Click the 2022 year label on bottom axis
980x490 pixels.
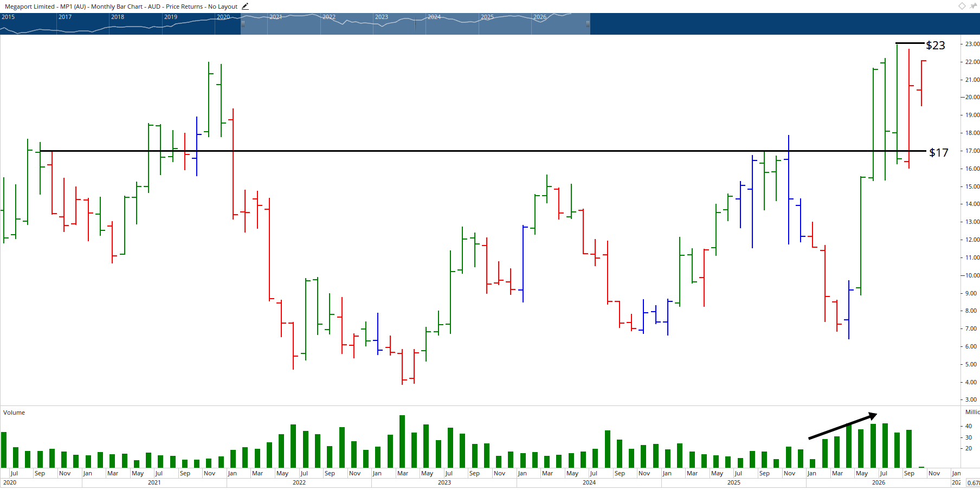299,483
